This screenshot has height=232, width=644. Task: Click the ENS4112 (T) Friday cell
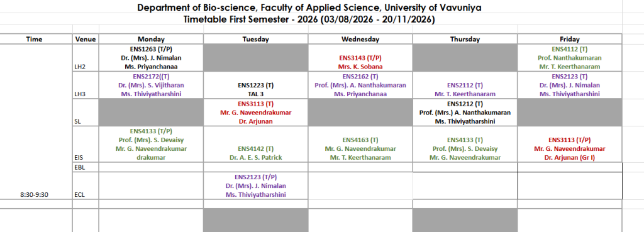[569, 57]
